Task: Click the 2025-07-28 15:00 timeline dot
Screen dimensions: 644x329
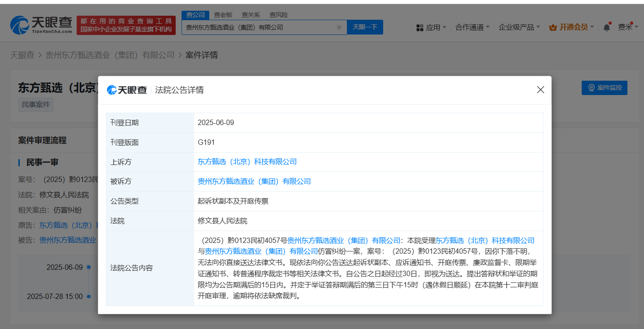Action: click(x=89, y=296)
